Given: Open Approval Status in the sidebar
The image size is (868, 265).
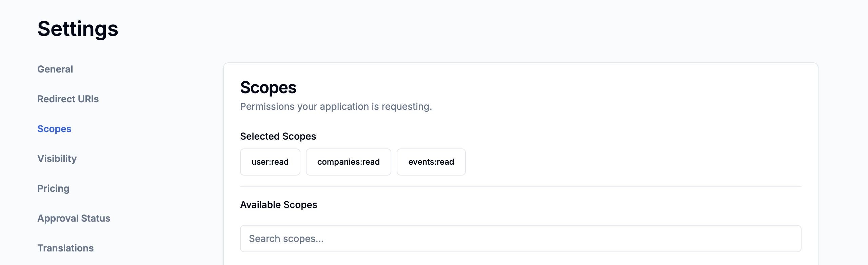Looking at the screenshot, I should (x=74, y=218).
